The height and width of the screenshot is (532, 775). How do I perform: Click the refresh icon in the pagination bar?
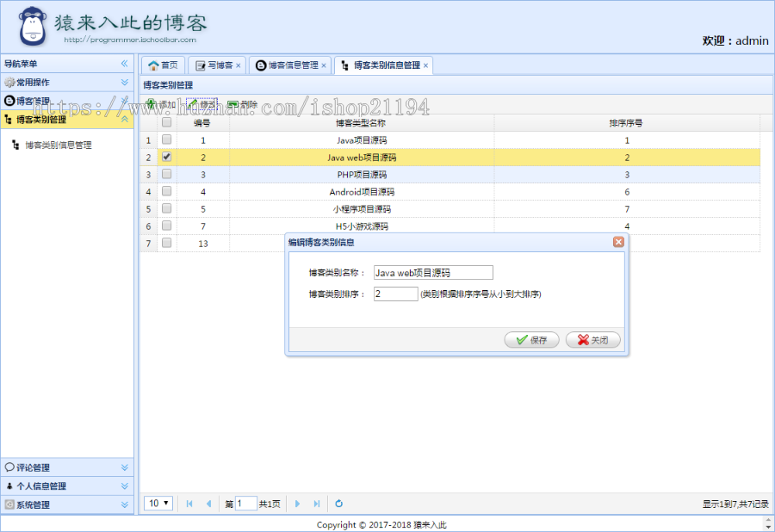pyautogui.click(x=338, y=503)
